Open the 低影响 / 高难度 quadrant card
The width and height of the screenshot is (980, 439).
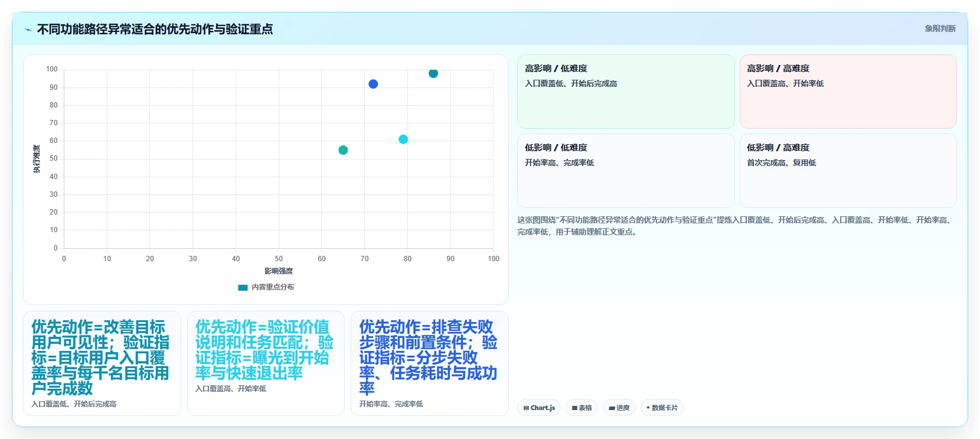pos(848,170)
